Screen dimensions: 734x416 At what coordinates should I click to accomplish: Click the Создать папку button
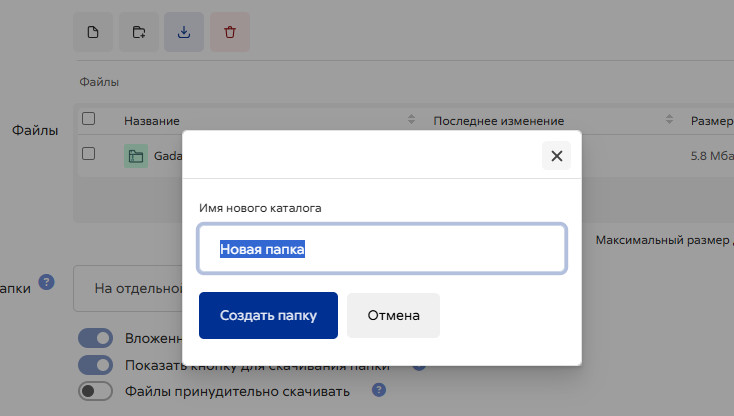coord(268,315)
